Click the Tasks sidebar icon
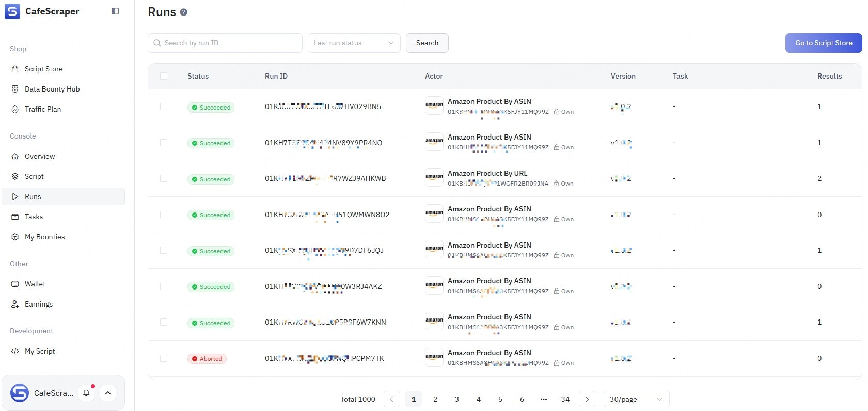The height and width of the screenshot is (411, 868). pos(15,217)
